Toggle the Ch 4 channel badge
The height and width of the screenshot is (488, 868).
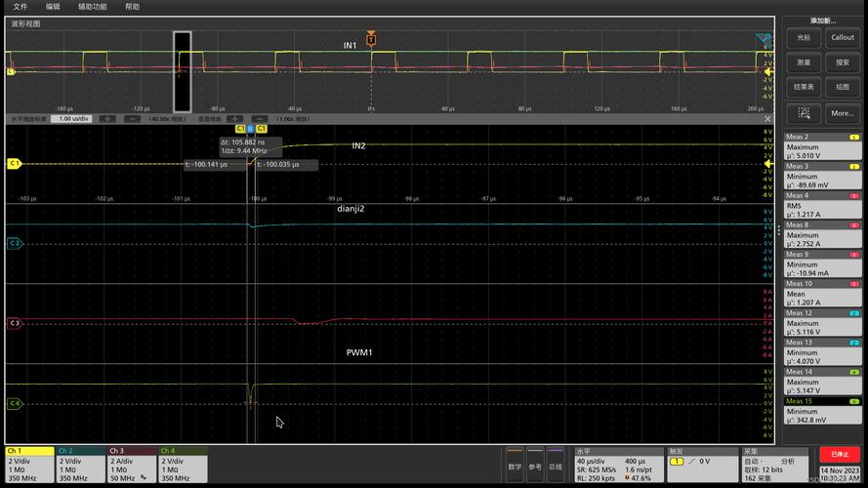click(182, 465)
